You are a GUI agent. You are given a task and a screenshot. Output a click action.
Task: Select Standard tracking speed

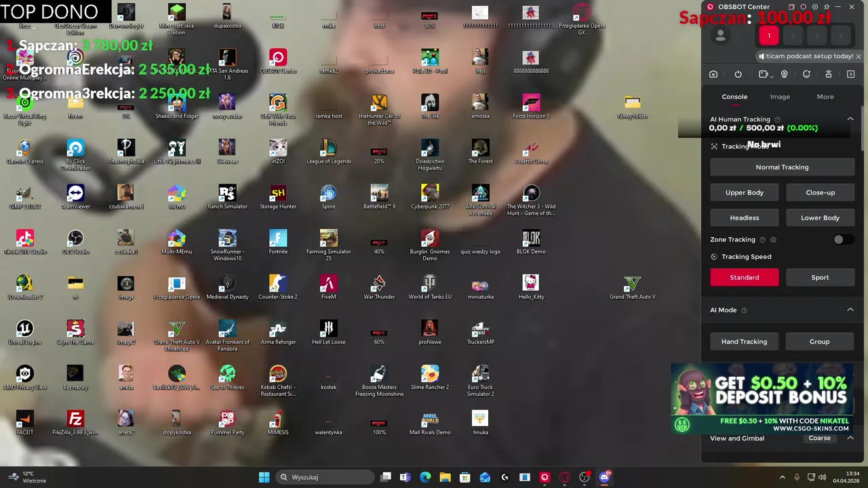pos(745,277)
